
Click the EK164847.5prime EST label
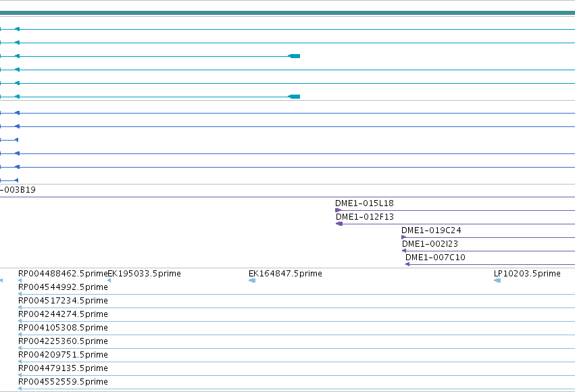(285, 274)
